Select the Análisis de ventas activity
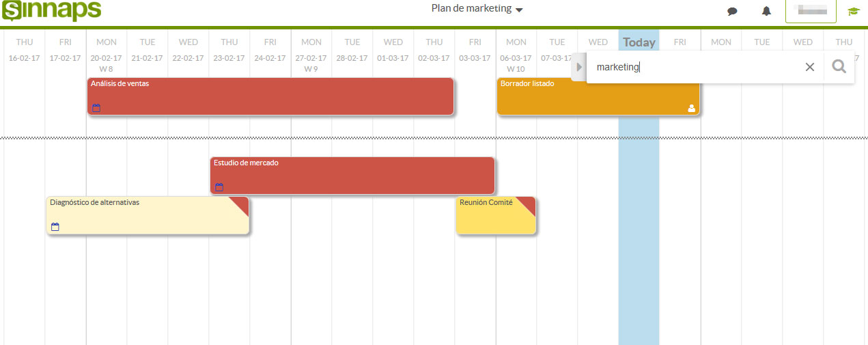868x345 pixels. click(x=270, y=96)
